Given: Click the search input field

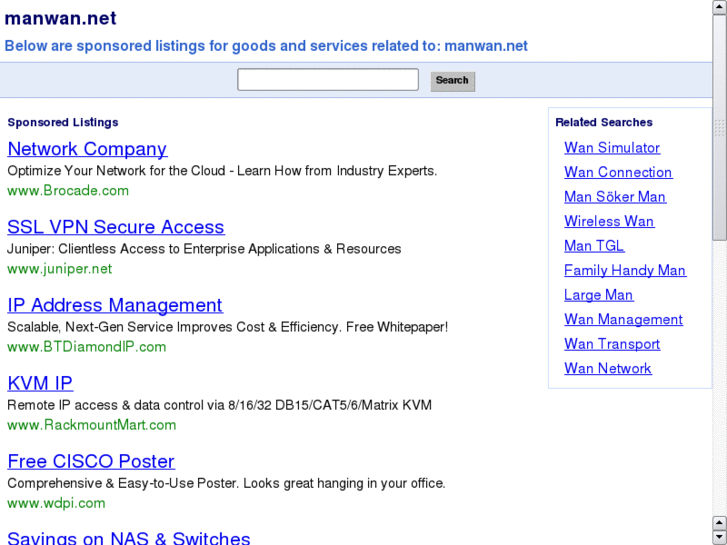Looking at the screenshot, I should (x=327, y=80).
